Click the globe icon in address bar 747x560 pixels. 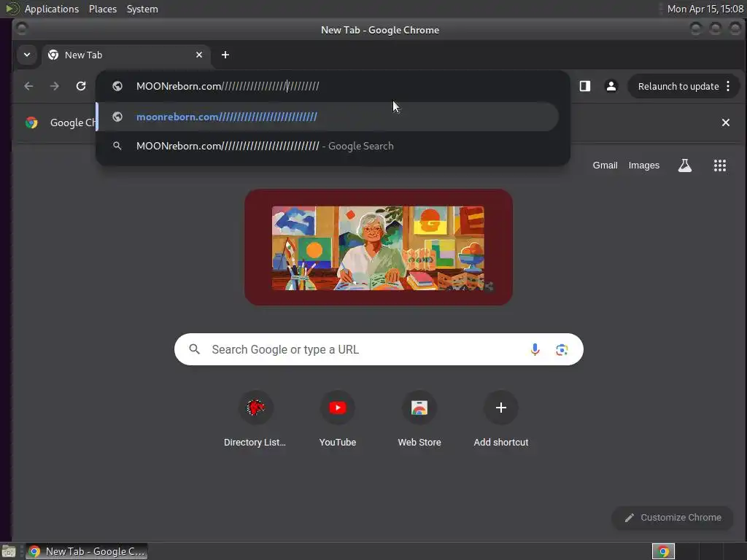tap(117, 86)
